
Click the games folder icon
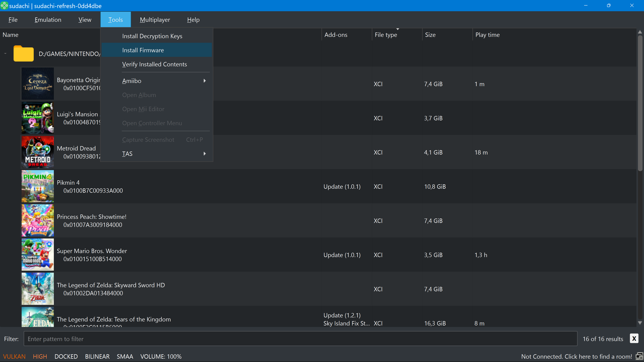coord(23,53)
